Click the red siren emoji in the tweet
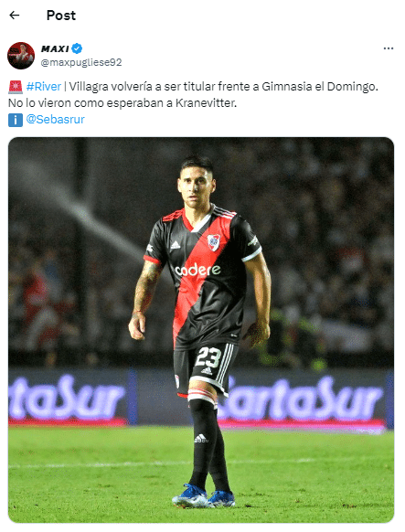 [16, 87]
